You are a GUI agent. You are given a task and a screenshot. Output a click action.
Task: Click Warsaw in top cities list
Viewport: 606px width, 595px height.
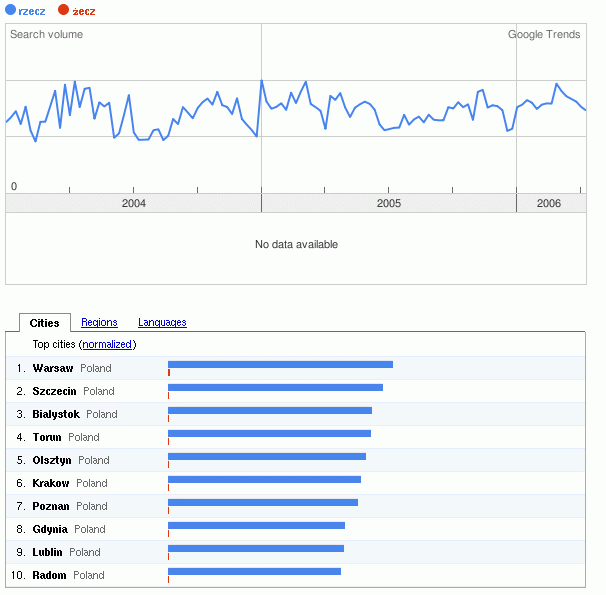53,368
